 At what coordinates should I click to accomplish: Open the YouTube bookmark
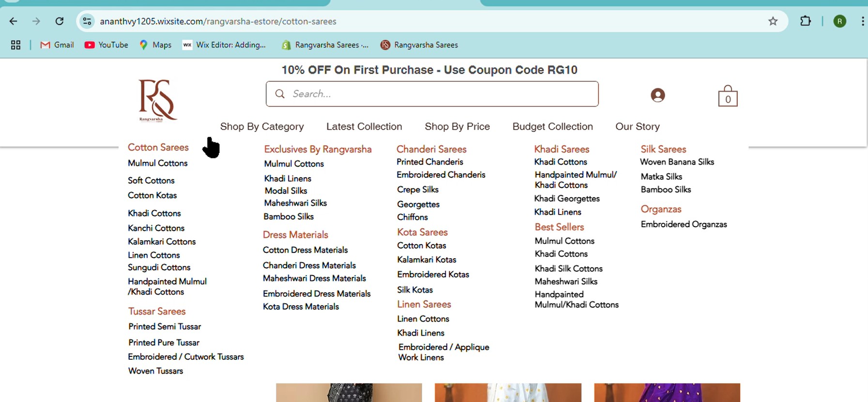[106, 45]
